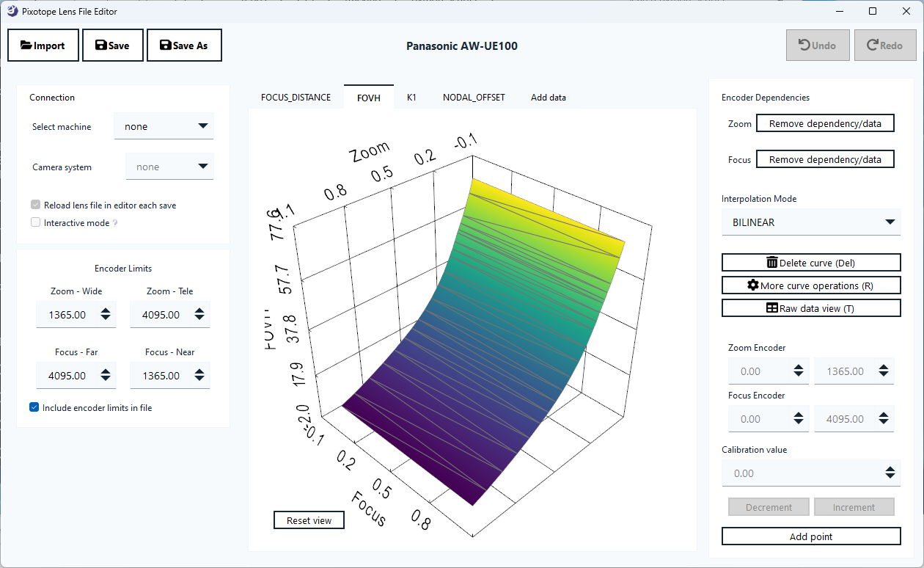Click Delete curve (Del) trash button
The width and height of the screenshot is (924, 568).
(811, 263)
